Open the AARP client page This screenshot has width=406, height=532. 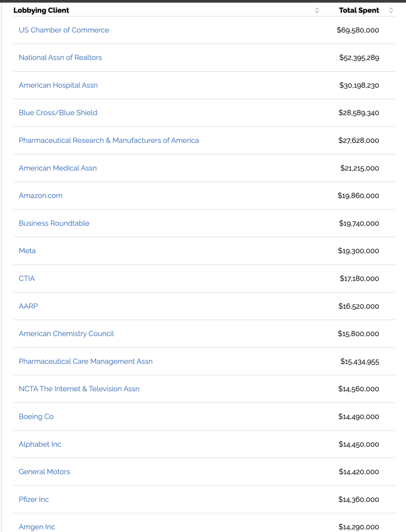[x=28, y=306]
